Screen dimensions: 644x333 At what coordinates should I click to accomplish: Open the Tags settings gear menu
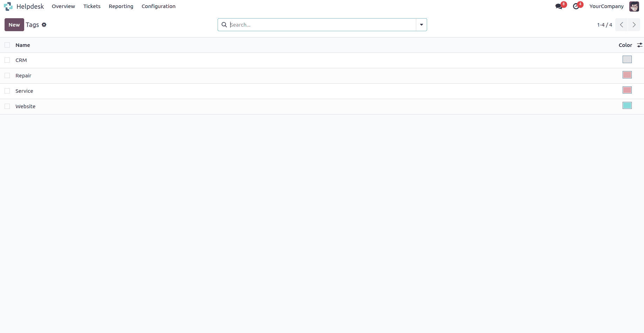[44, 25]
